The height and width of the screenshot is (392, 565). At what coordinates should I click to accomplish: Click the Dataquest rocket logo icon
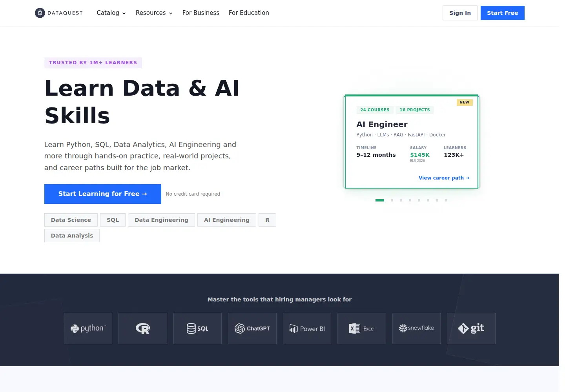(40, 13)
